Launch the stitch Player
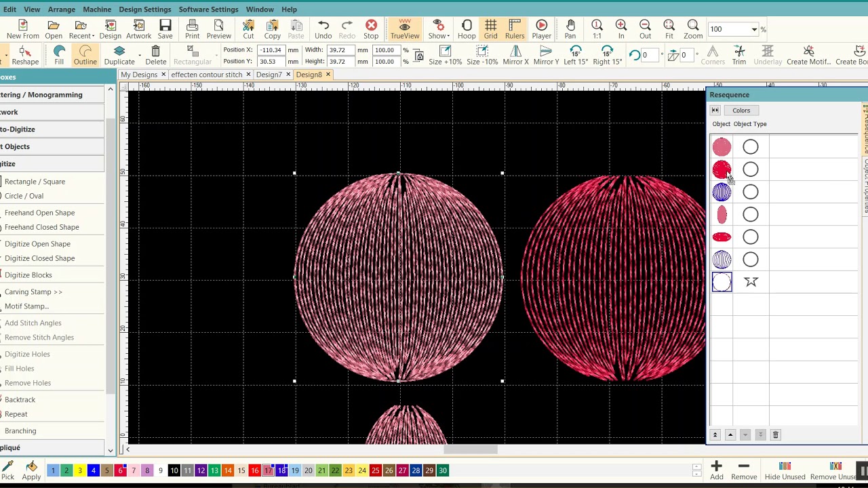Image resolution: width=868 pixels, height=488 pixels. point(541,29)
